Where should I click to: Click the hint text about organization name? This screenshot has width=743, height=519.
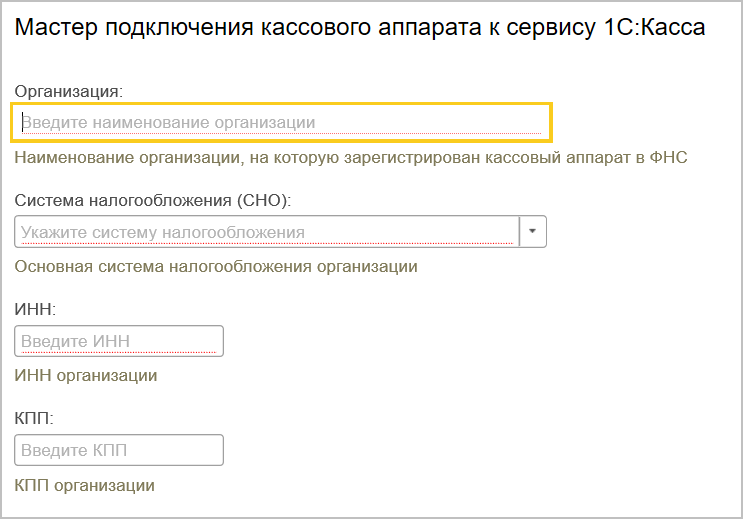(x=350, y=158)
